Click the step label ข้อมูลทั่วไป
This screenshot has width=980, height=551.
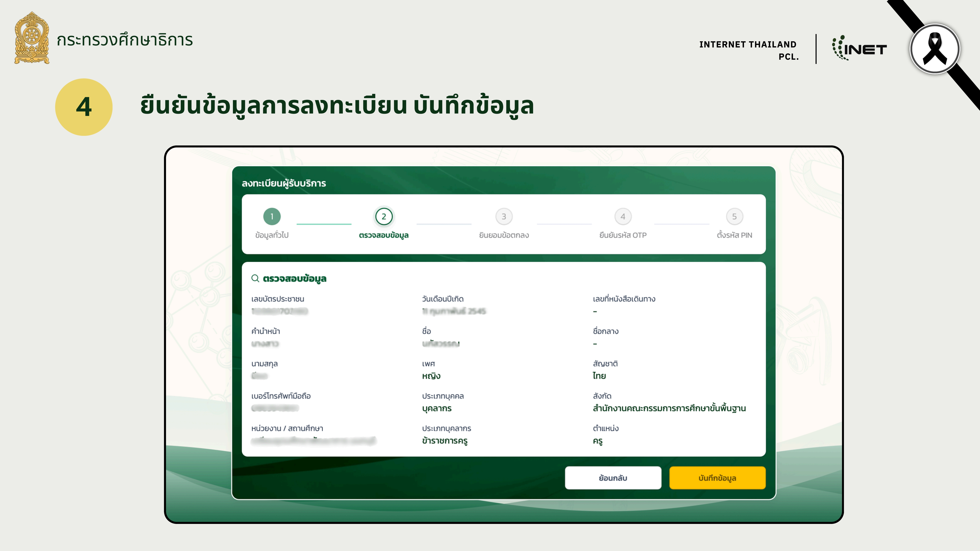272,235
